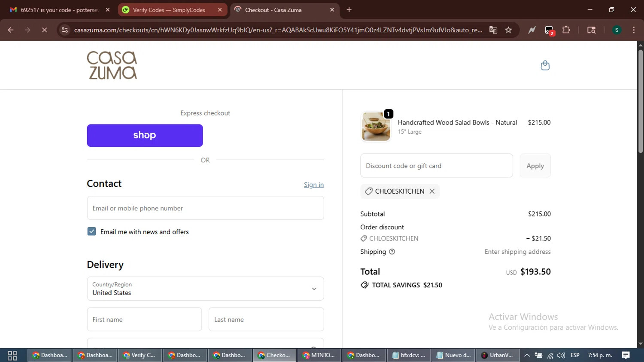Click the browser forward arrow
Screen dimensions: 644x362
click(x=27, y=30)
